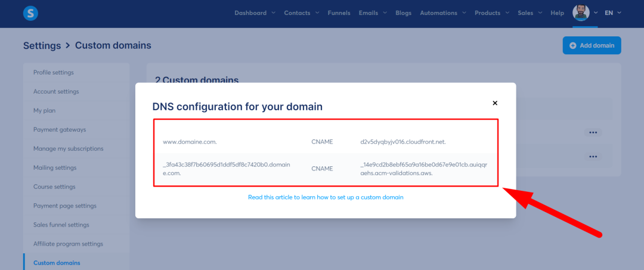The width and height of the screenshot is (644, 270).
Task: Open Help in top navigation
Action: (558, 13)
